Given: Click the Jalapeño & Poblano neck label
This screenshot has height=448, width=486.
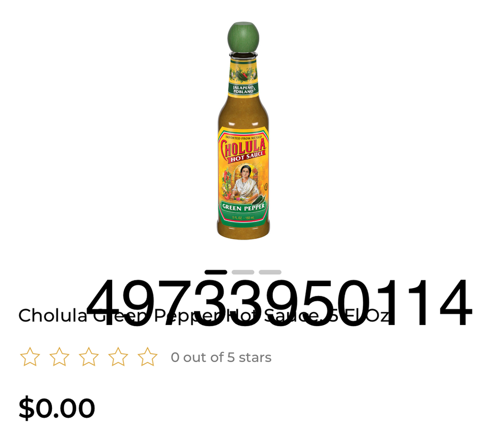Looking at the screenshot, I should pos(243,89).
